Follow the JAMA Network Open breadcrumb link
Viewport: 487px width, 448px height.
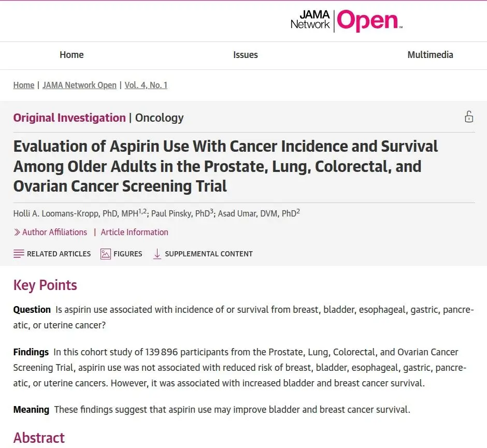pos(79,85)
